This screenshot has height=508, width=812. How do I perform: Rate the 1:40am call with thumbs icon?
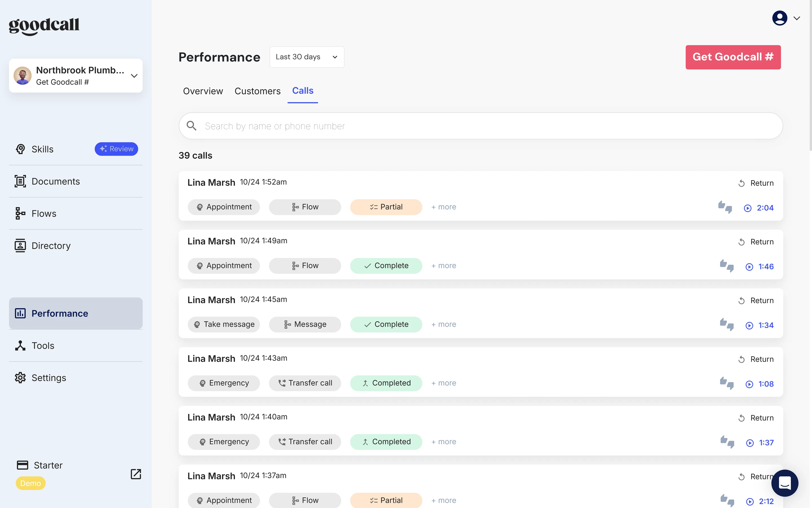tap(727, 442)
